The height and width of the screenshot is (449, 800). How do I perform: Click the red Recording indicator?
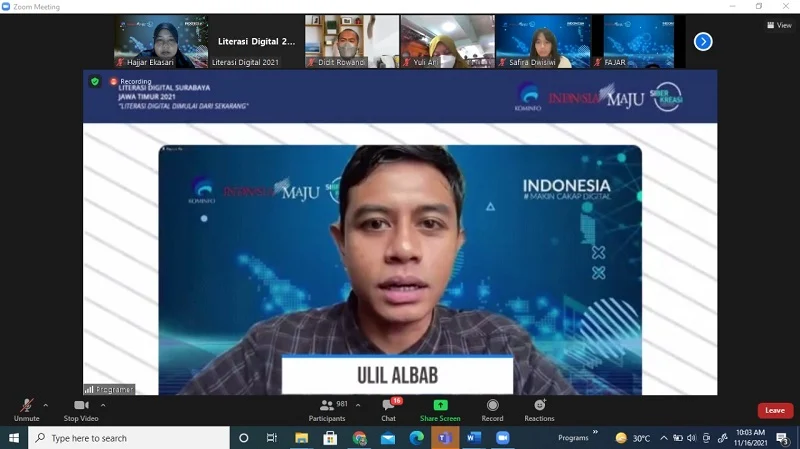pos(131,81)
